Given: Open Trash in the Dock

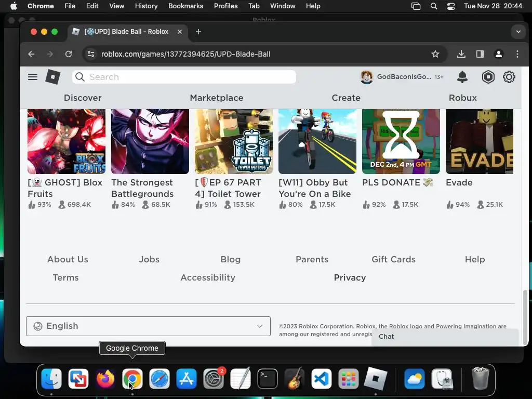Looking at the screenshot, I should 480,378.
